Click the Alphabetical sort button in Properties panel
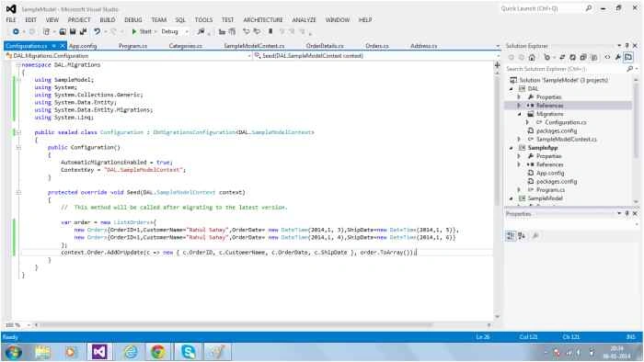The height and width of the screenshot is (362, 644). (x=522, y=236)
